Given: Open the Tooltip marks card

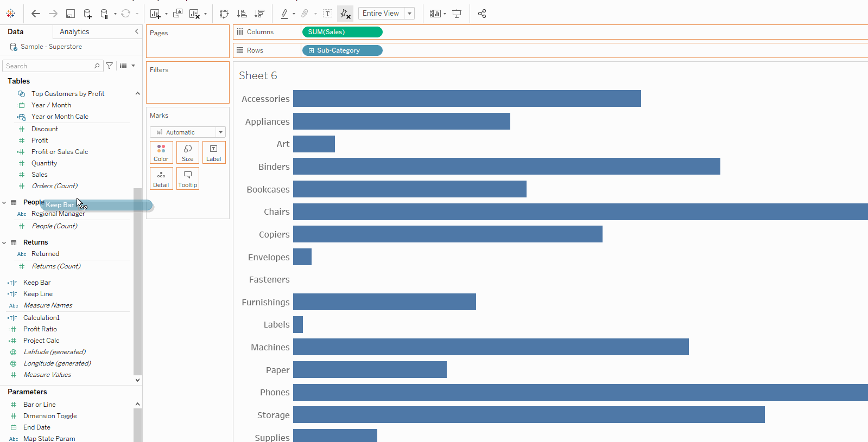Looking at the screenshot, I should (x=188, y=178).
